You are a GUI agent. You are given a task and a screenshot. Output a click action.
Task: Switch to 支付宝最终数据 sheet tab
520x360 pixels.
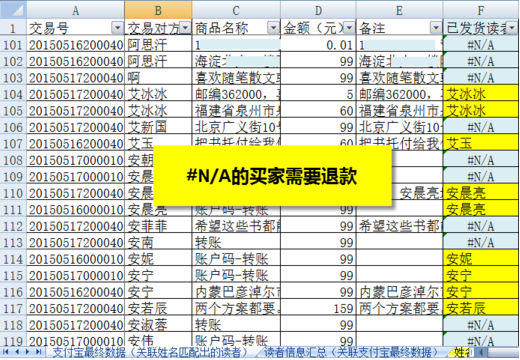[150, 352]
